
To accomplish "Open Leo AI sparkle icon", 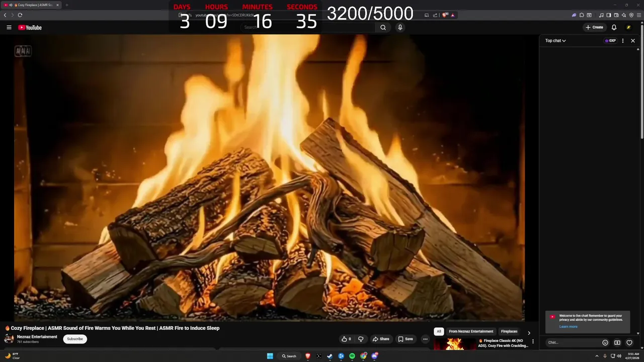I will pos(624,15).
